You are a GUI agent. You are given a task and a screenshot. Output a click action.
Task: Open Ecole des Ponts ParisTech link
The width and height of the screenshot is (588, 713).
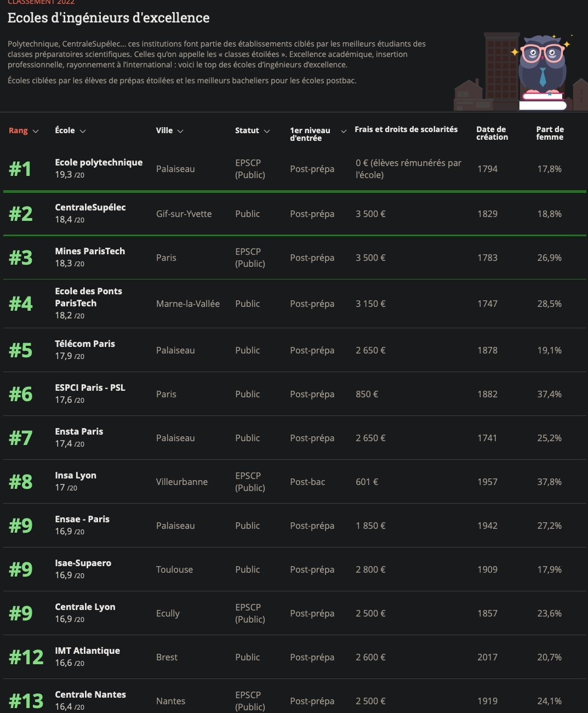[x=88, y=297]
